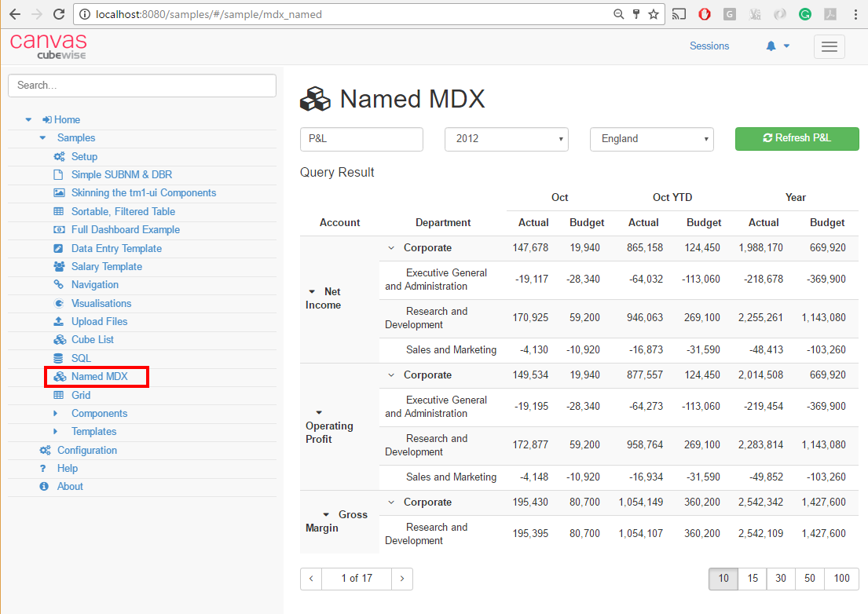Click the notification bell icon
868x614 pixels.
771,46
